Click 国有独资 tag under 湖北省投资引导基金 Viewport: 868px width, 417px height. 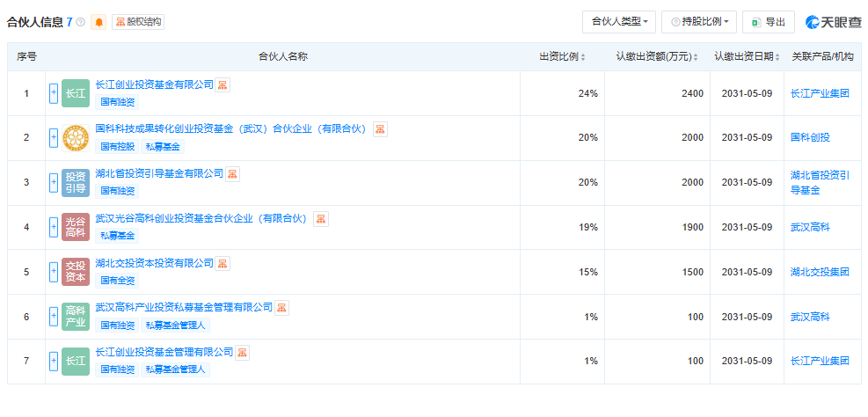117,191
